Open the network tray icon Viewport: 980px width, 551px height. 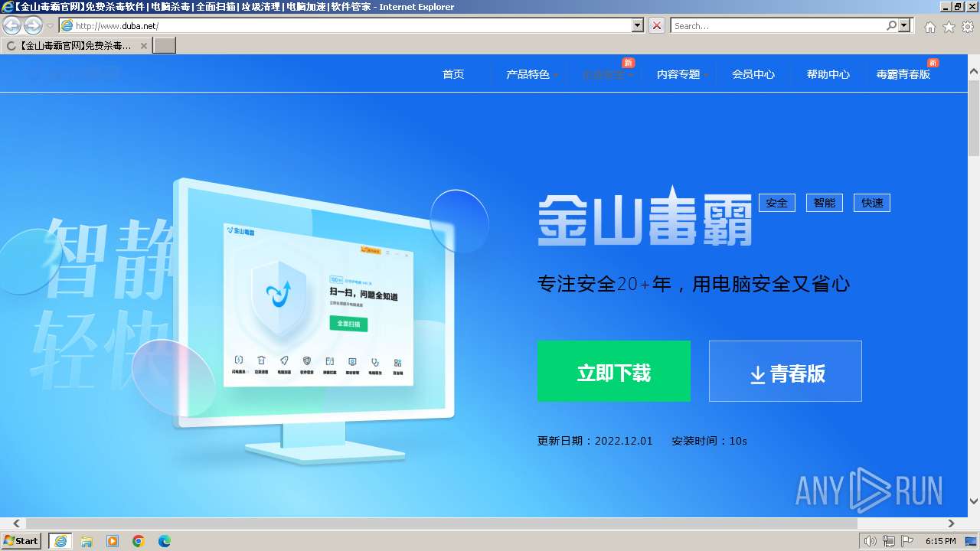pos(888,541)
